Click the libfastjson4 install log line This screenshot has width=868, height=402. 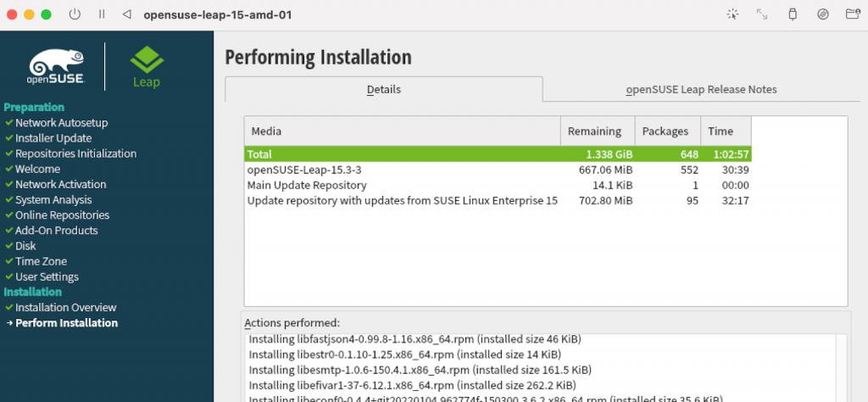415,338
